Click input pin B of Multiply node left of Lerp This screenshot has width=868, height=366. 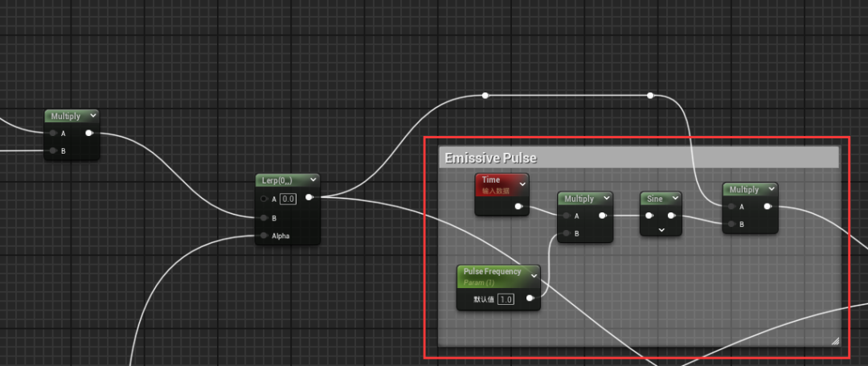[52, 150]
